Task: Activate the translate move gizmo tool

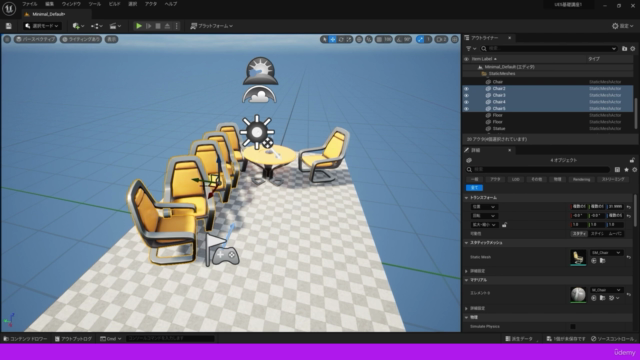Action: [x=333, y=39]
